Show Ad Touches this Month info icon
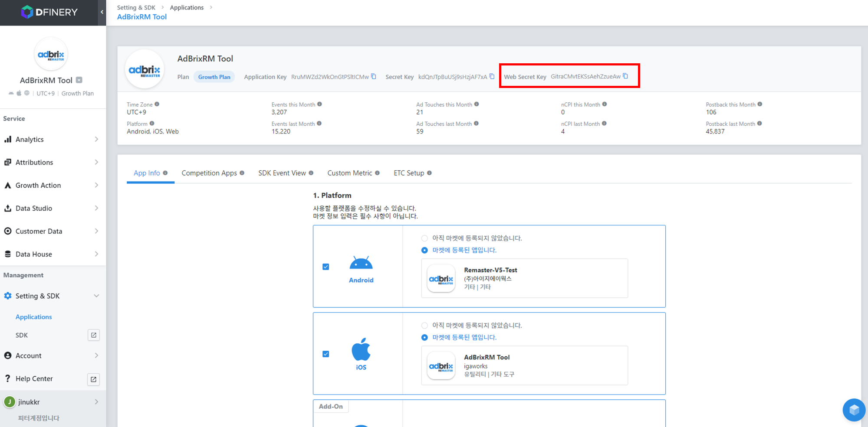 click(477, 104)
